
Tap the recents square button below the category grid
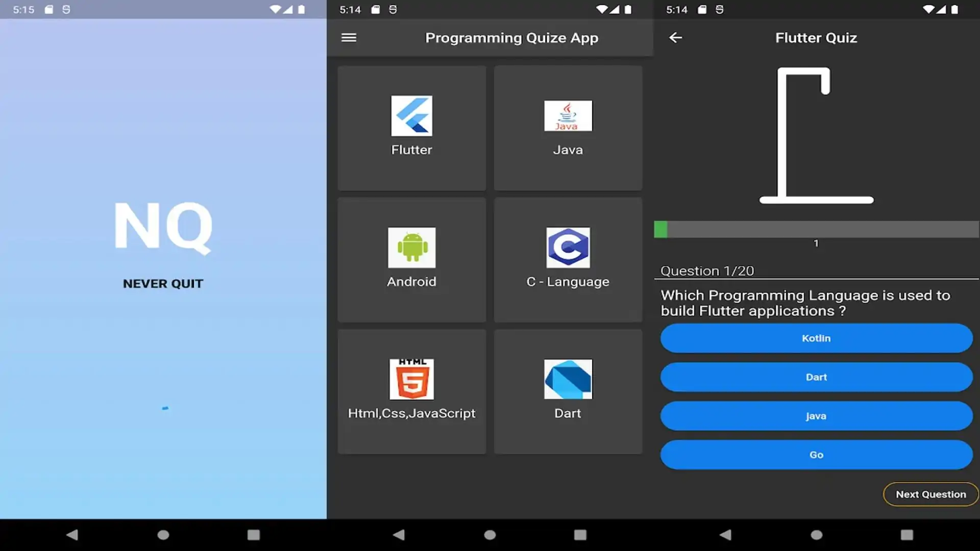click(580, 535)
